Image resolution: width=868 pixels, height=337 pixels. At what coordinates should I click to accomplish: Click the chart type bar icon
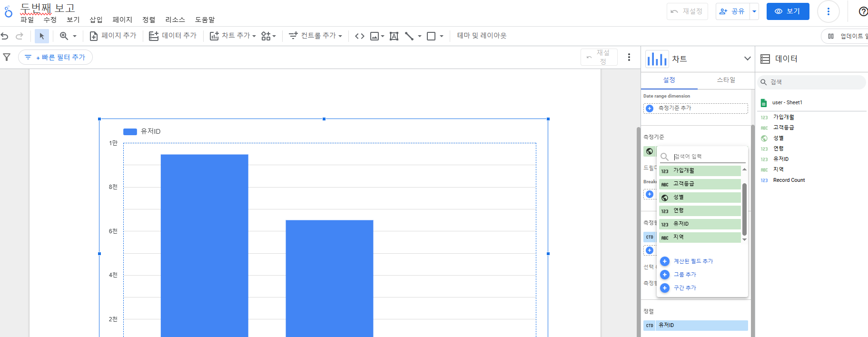(x=657, y=59)
